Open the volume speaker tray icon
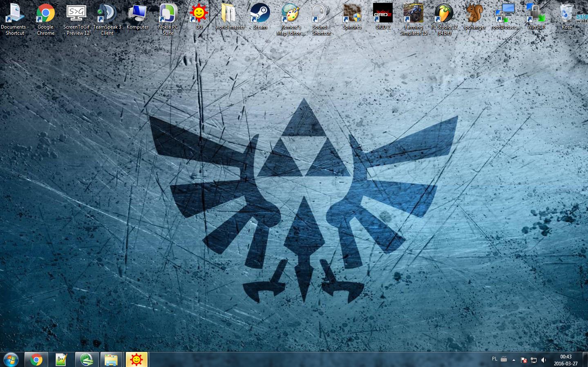The image size is (588, 367). 543,360
